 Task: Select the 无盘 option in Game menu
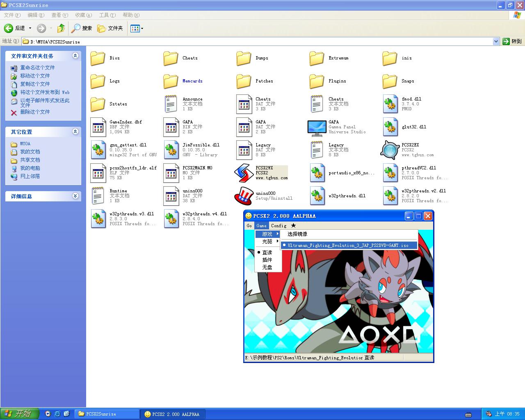coord(267,267)
